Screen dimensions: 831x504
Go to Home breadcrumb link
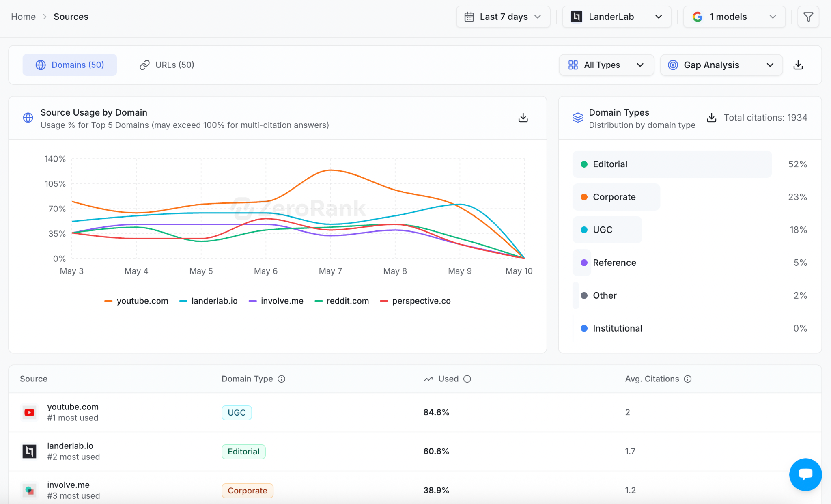pos(23,17)
